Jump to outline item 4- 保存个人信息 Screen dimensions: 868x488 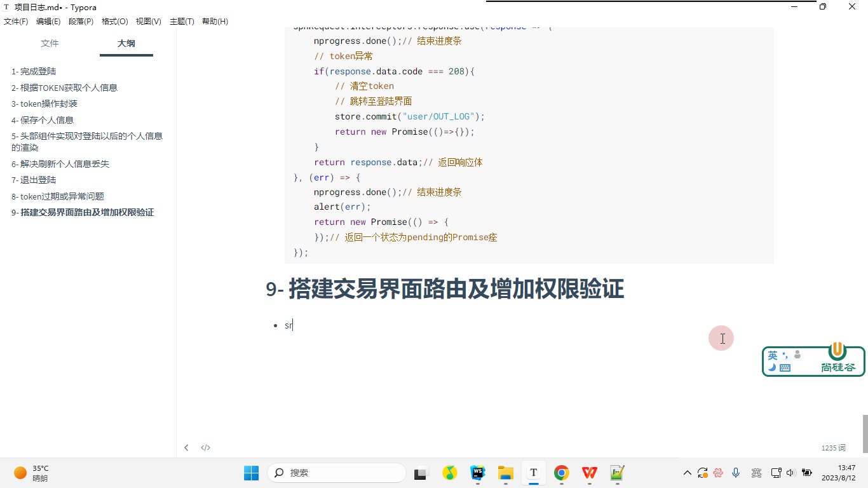pyautogui.click(x=43, y=119)
